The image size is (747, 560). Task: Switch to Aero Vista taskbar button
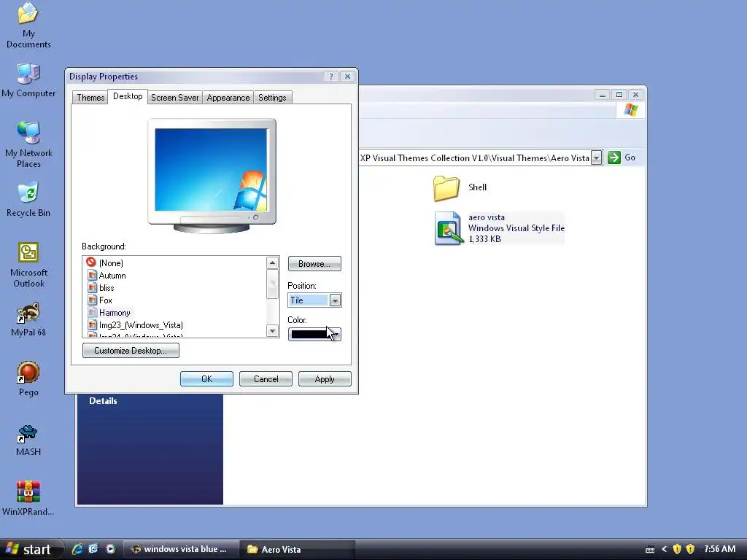point(297,549)
